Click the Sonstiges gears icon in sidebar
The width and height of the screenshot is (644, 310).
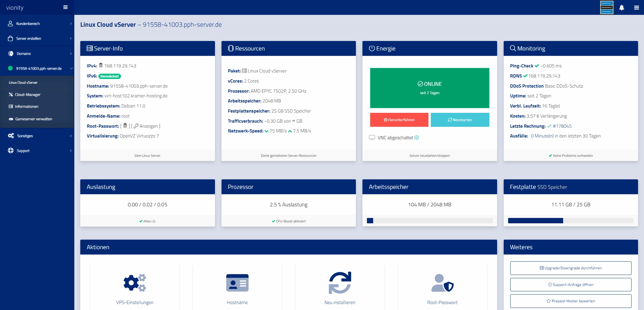point(11,136)
